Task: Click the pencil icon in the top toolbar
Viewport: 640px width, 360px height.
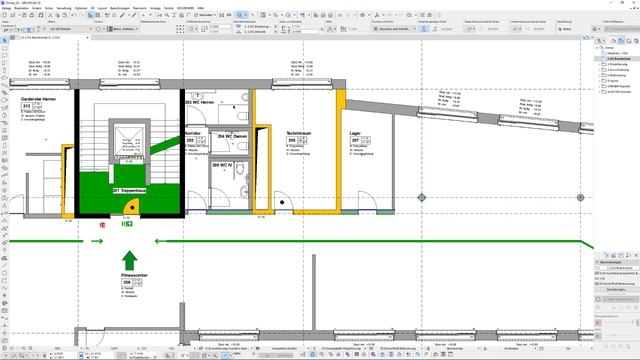Action: coord(122,15)
